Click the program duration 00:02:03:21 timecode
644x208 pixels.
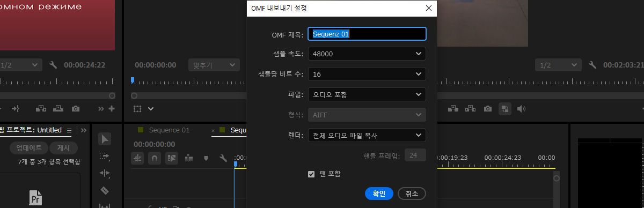pos(624,65)
